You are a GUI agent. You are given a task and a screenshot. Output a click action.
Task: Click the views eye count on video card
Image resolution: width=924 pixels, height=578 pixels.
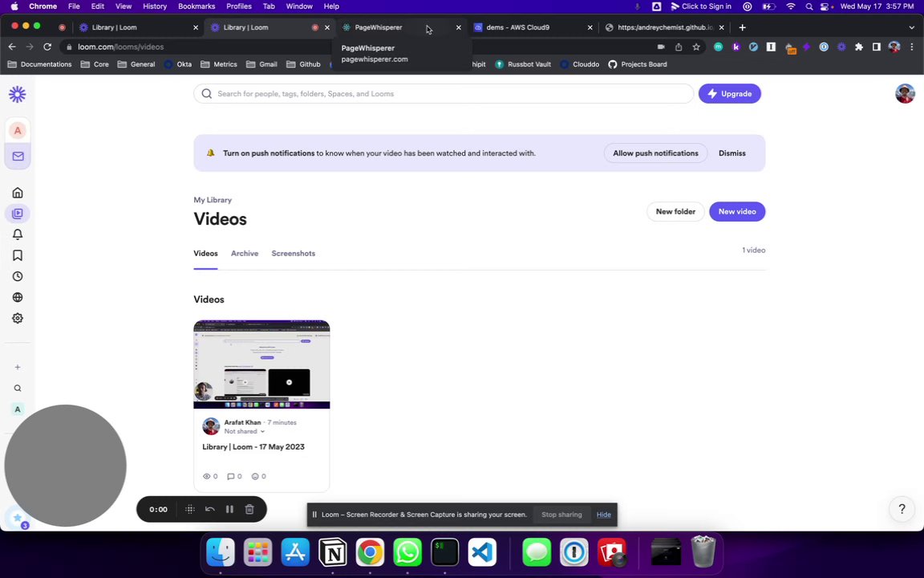pos(210,477)
